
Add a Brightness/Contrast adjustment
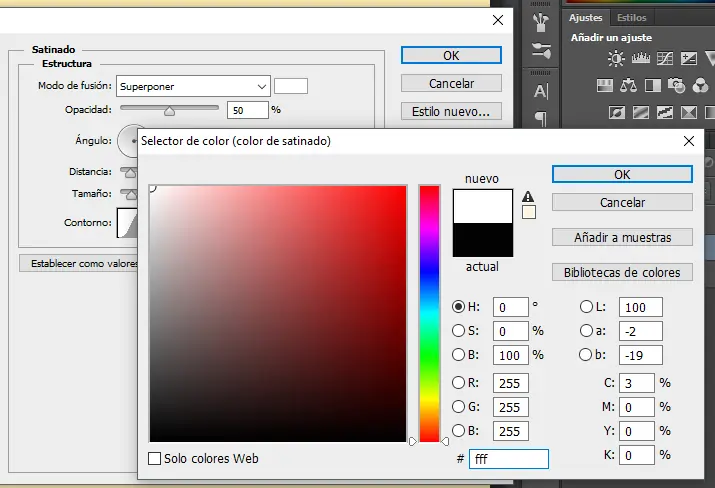616,59
